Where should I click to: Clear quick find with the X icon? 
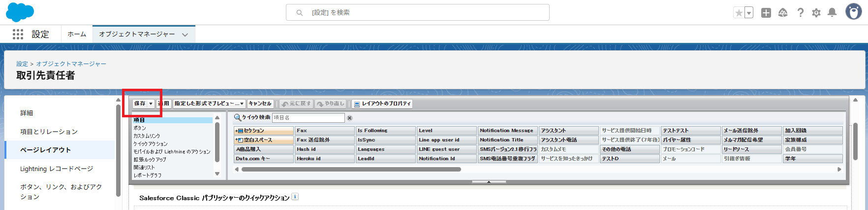[350, 118]
